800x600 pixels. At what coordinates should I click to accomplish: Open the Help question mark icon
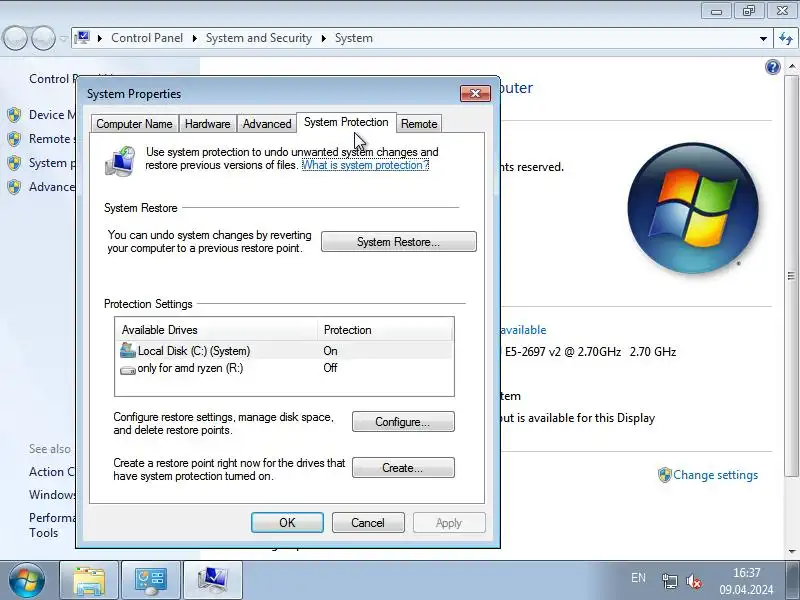[772, 67]
